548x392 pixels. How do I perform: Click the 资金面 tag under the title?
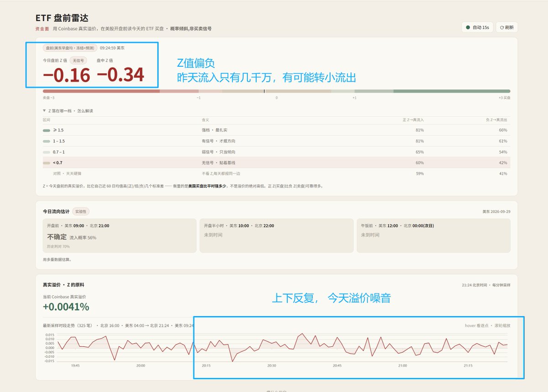(x=42, y=29)
